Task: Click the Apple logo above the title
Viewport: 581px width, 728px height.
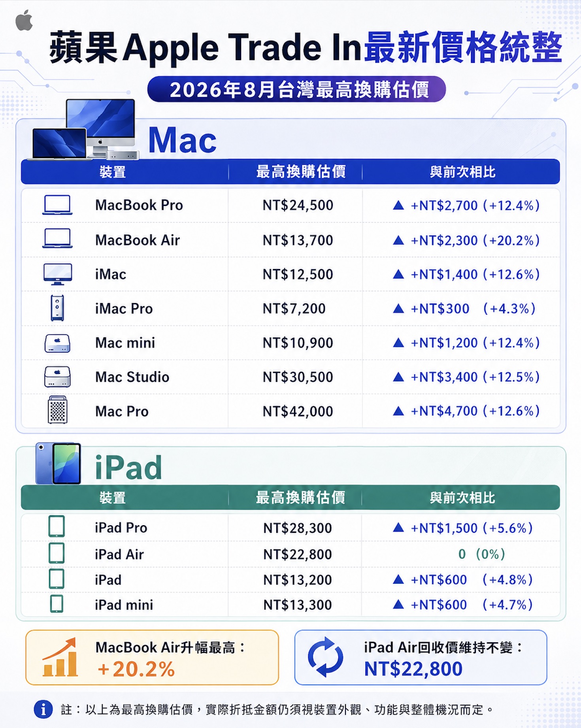Action: click(24, 21)
